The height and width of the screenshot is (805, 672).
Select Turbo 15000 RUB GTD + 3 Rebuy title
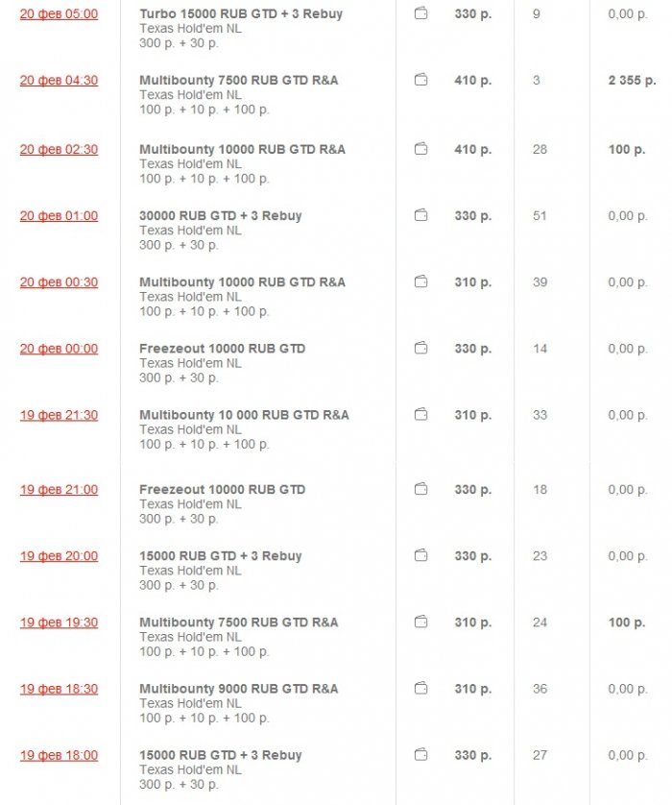click(x=240, y=14)
